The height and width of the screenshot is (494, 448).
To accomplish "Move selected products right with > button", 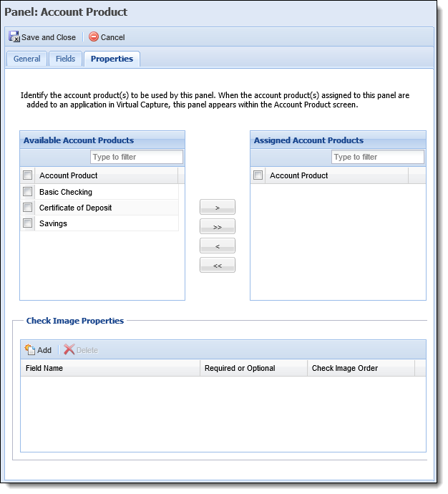I will (218, 208).
